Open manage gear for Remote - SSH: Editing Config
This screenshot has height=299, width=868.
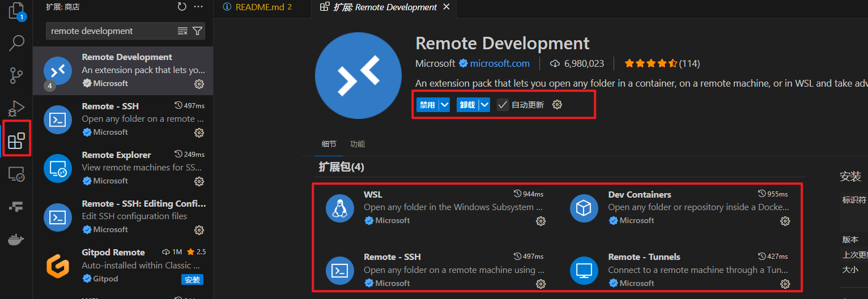[x=199, y=230]
